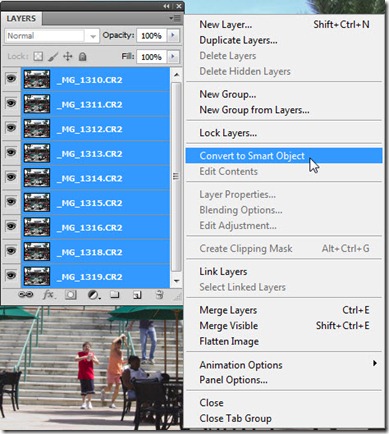
Task: Choose Lock Layers... menu item
Action: 284,133
